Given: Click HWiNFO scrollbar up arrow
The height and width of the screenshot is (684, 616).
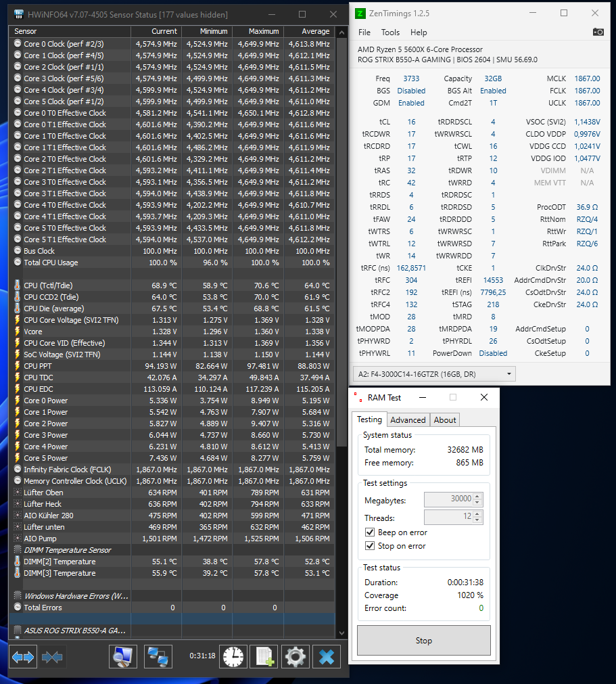Looking at the screenshot, I should pos(341,32).
